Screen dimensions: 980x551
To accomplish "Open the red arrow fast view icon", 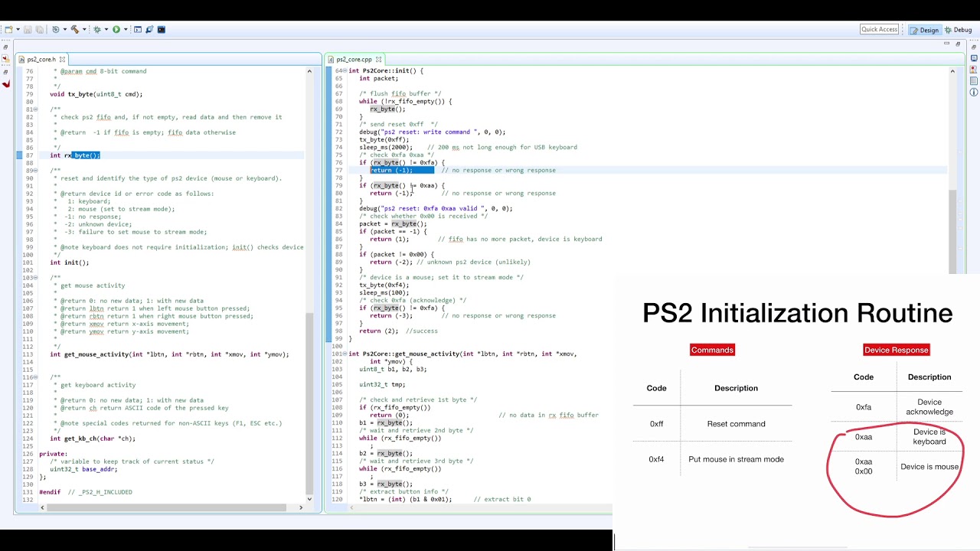I will 5,83.
